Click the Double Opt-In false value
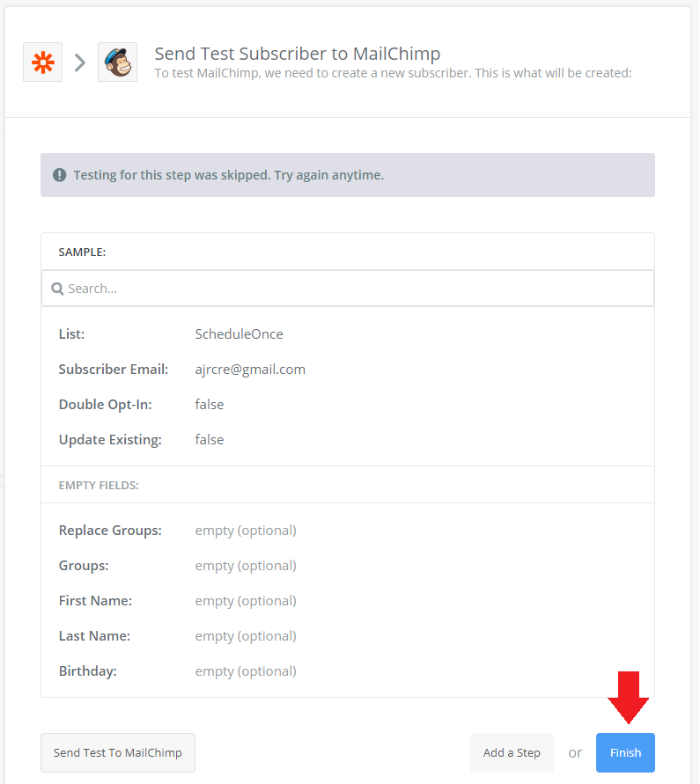 [210, 405]
